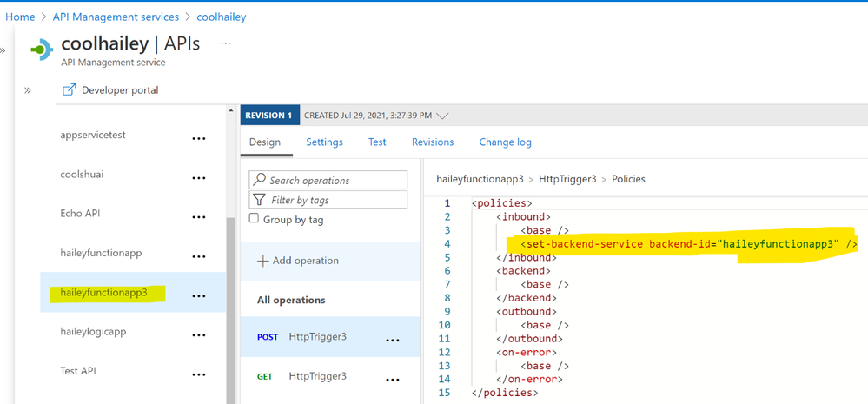Image resolution: width=868 pixels, height=404 pixels.
Task: Open the coolhailey breadcrumb link
Action: click(222, 17)
